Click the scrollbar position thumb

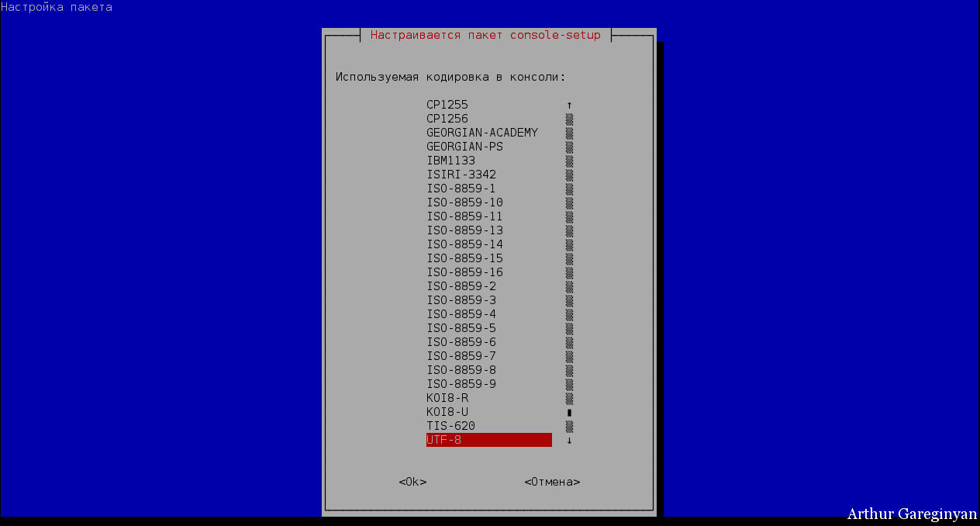(x=569, y=412)
